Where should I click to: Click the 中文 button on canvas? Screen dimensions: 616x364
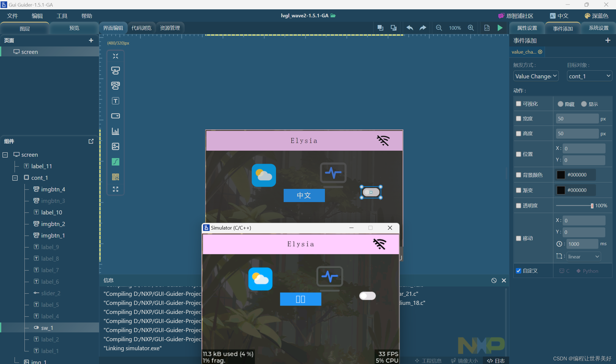point(304,195)
